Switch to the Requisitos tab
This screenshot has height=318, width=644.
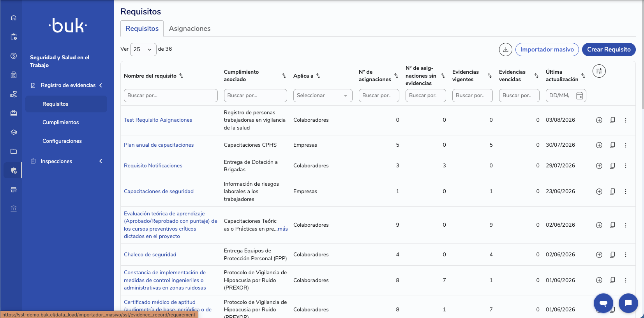click(x=142, y=28)
